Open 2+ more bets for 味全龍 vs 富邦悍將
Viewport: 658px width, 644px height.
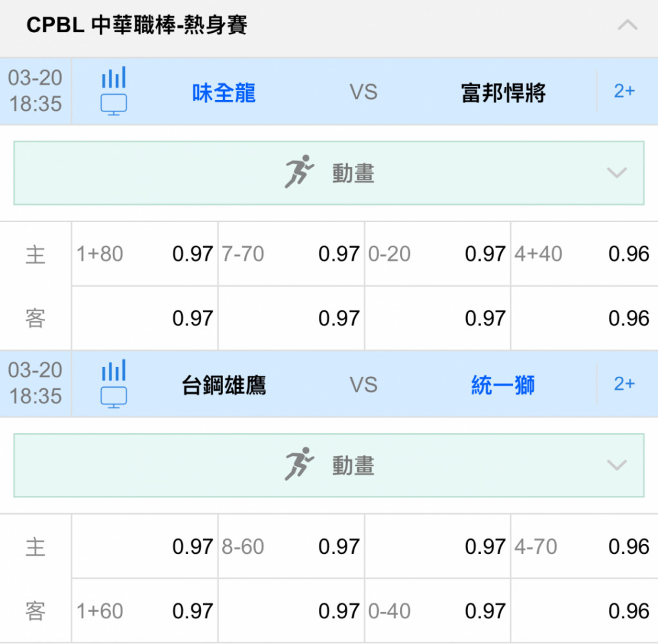click(624, 91)
